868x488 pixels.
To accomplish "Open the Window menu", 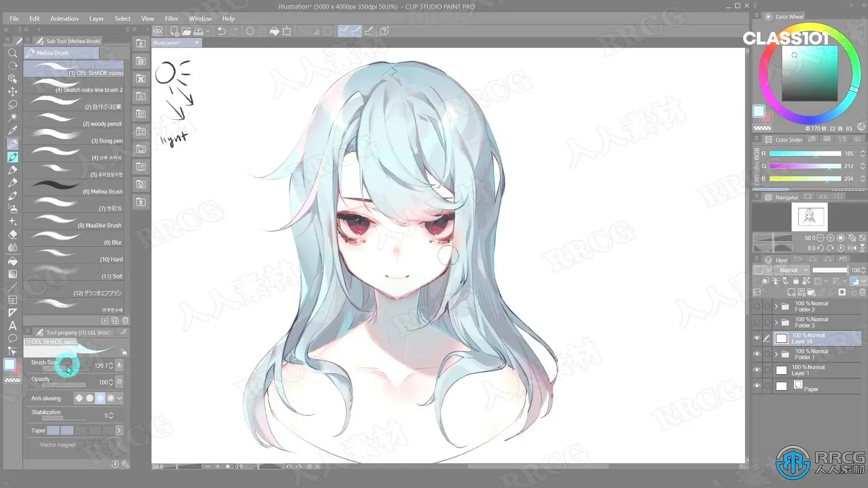I will 200,19.
